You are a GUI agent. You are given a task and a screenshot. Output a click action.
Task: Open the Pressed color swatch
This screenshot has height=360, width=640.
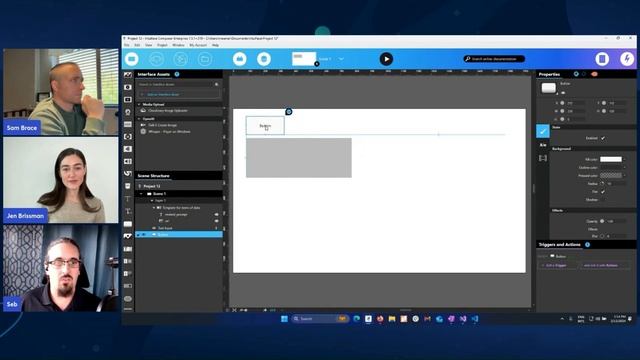pyautogui.click(x=611, y=176)
